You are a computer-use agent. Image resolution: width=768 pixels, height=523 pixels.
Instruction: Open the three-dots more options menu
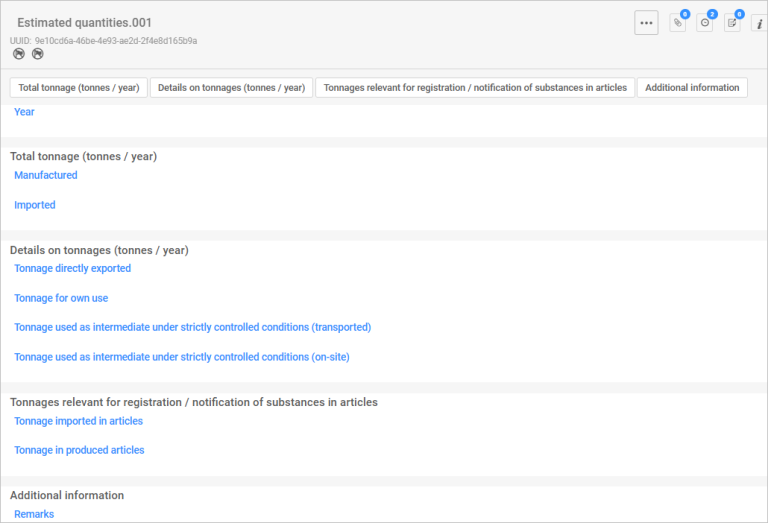pyautogui.click(x=646, y=23)
